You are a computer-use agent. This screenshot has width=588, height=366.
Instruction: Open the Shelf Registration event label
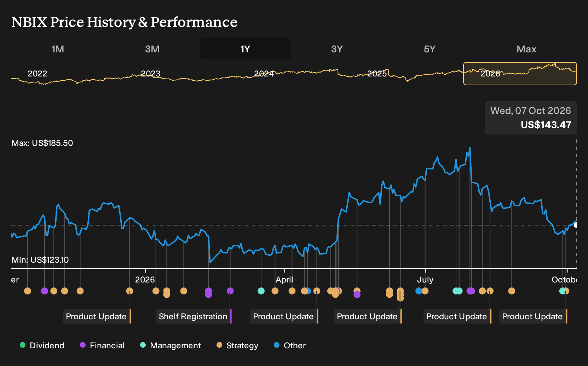point(194,316)
